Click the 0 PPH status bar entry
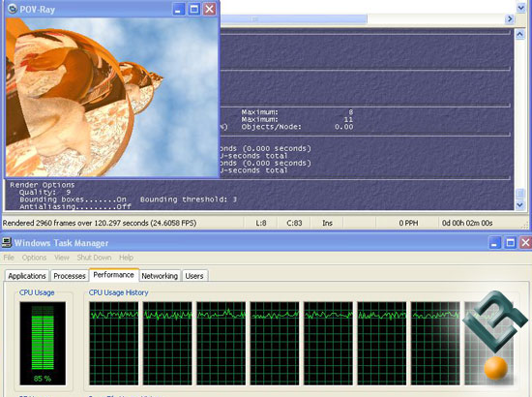 coord(408,223)
